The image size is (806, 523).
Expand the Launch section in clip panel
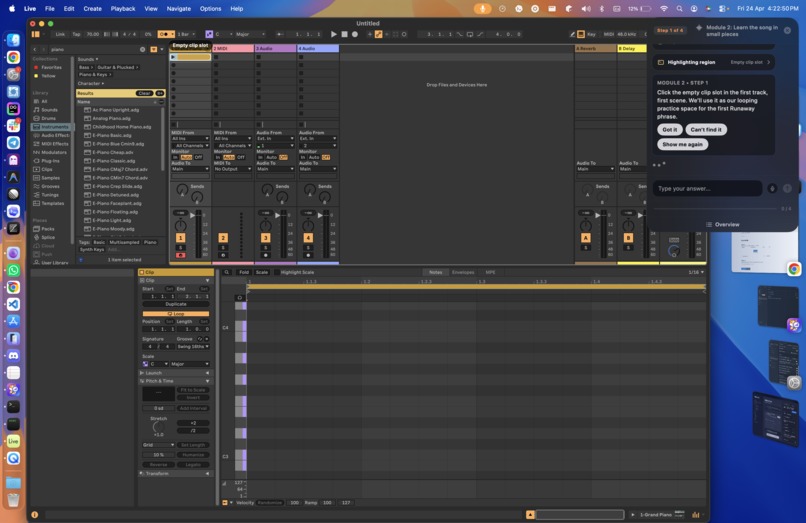click(x=175, y=373)
